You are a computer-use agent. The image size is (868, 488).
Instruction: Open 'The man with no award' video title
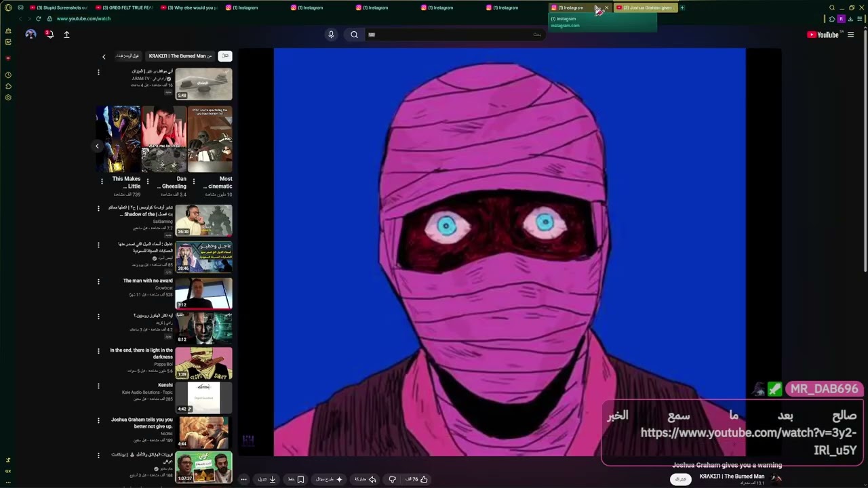pyautogui.click(x=148, y=281)
